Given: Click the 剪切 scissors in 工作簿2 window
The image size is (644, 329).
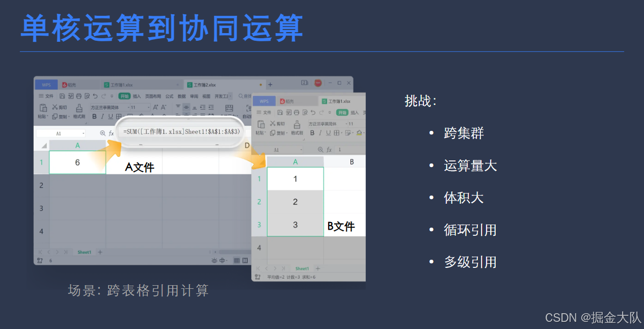Looking at the screenshot, I should tap(55, 107).
